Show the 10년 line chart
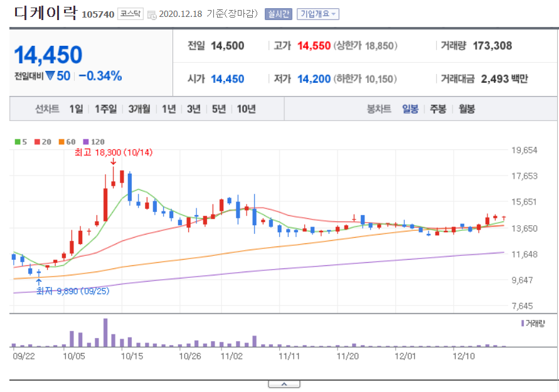Viewport: 559px width, 392px height. point(246,109)
